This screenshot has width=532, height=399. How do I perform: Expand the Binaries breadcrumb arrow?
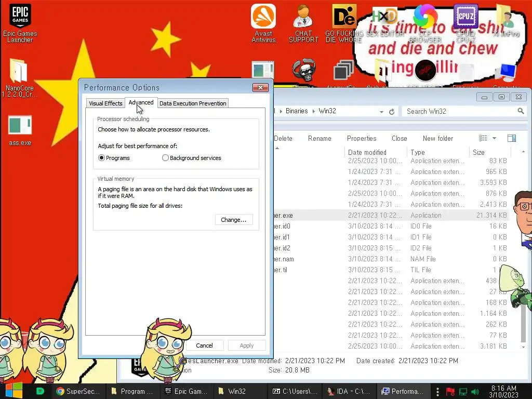coord(313,111)
